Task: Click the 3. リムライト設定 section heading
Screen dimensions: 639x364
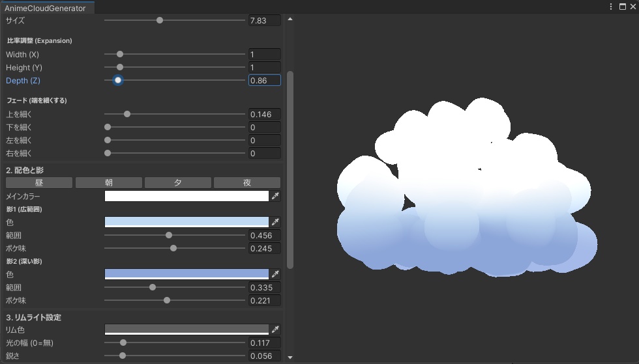Action: (x=33, y=317)
